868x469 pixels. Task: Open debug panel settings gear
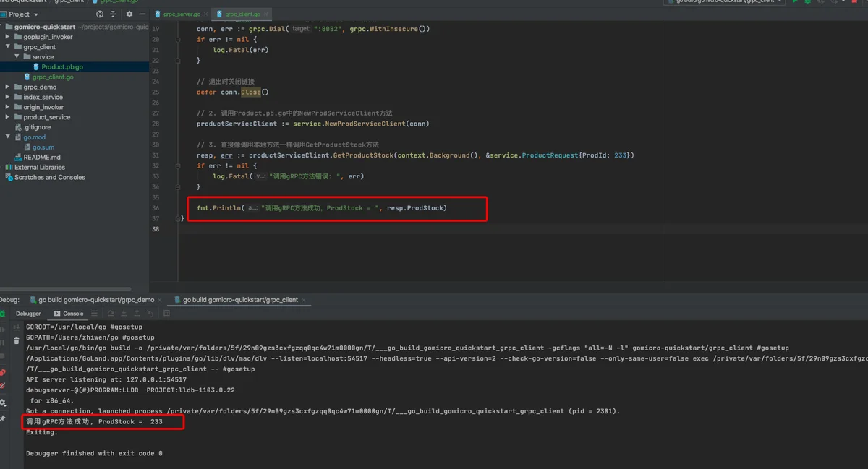pos(2,403)
